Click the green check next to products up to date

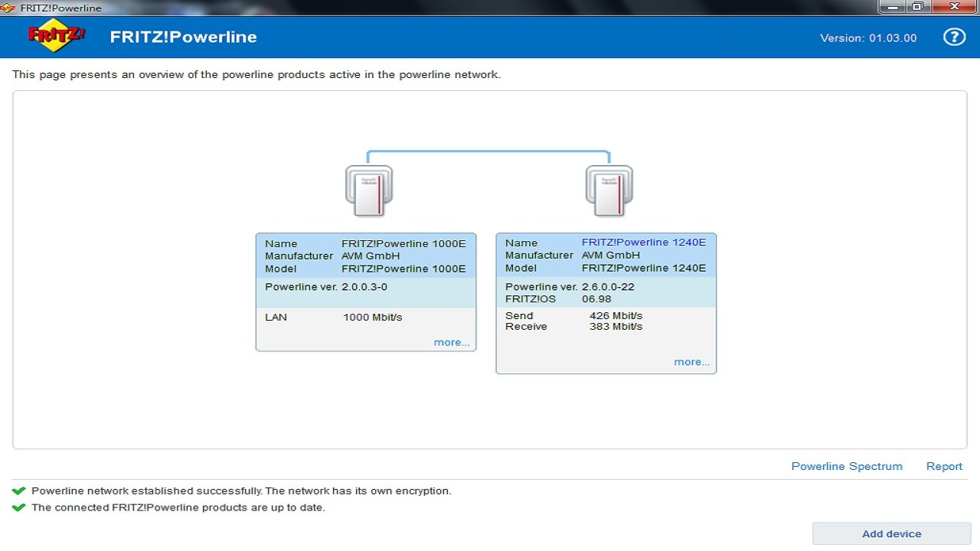(19, 507)
